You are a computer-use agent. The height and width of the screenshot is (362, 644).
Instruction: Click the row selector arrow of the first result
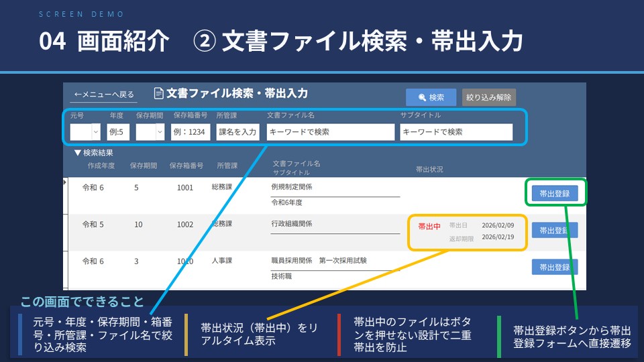[x=65, y=182]
